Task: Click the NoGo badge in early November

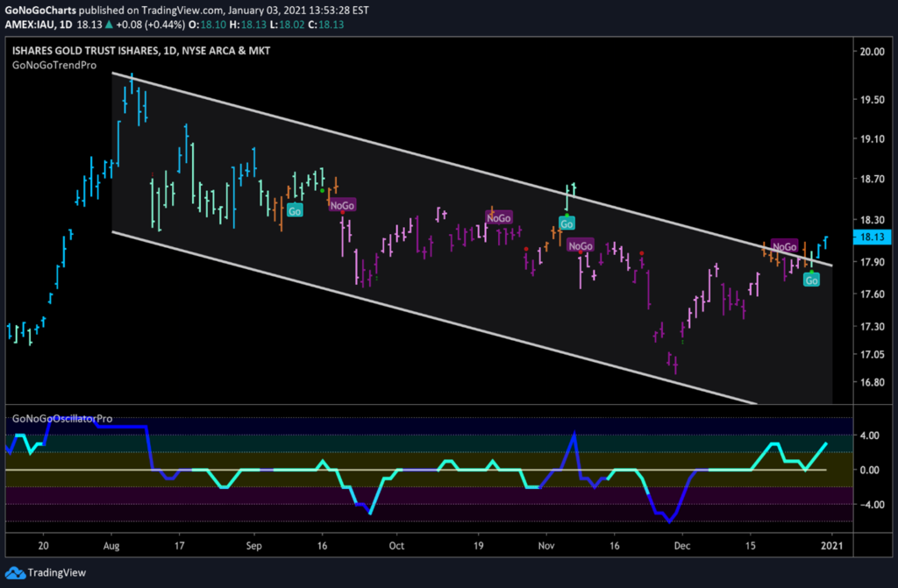Action: (581, 245)
